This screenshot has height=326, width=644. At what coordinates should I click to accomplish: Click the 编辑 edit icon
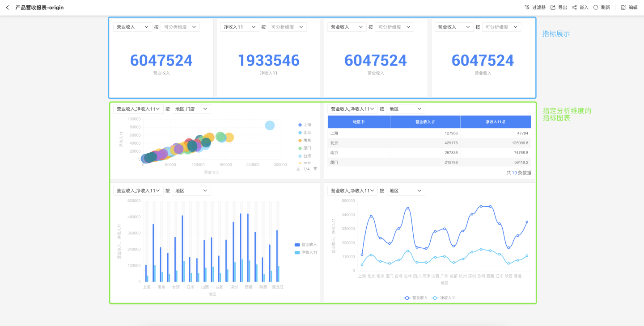[623, 8]
